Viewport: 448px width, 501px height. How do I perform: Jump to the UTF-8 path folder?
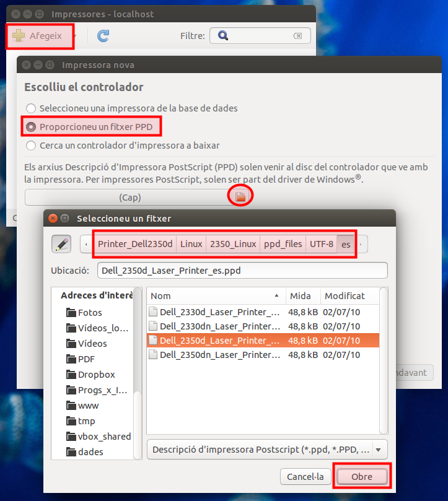[x=322, y=244]
